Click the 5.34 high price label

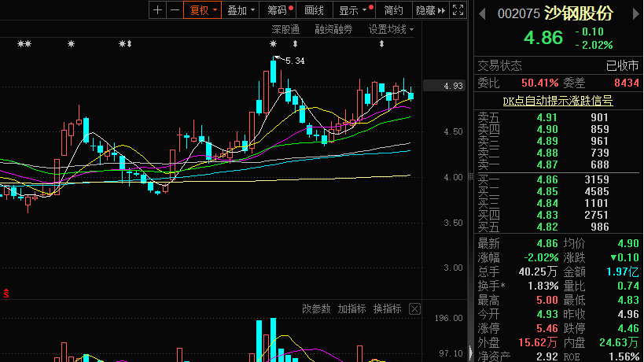click(295, 61)
